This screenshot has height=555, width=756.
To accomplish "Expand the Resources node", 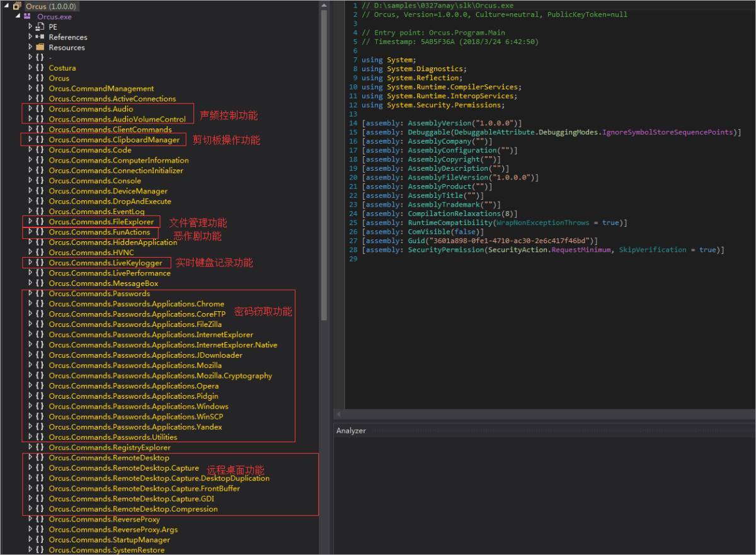I will [x=30, y=47].
